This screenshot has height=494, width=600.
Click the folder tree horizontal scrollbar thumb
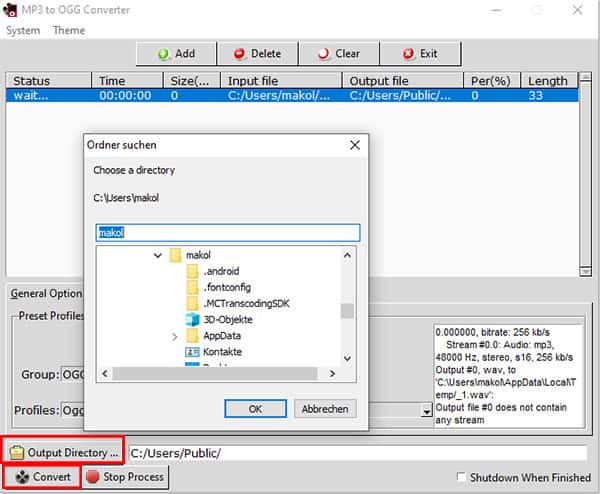coord(215,373)
